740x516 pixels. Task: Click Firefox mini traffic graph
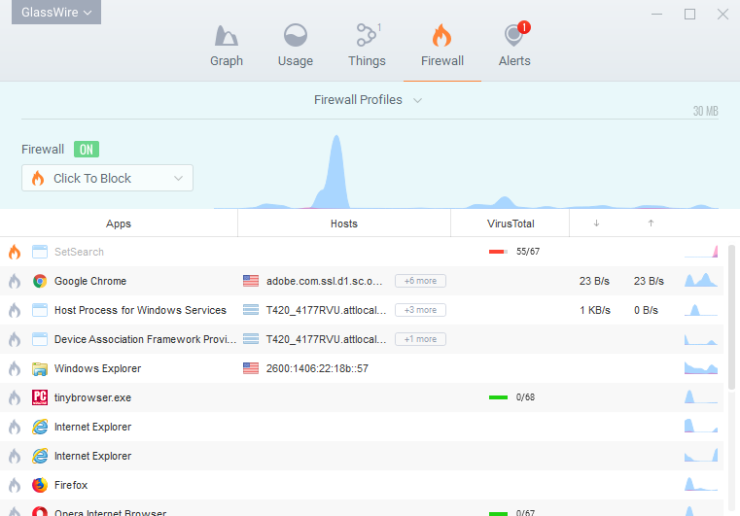click(701, 485)
